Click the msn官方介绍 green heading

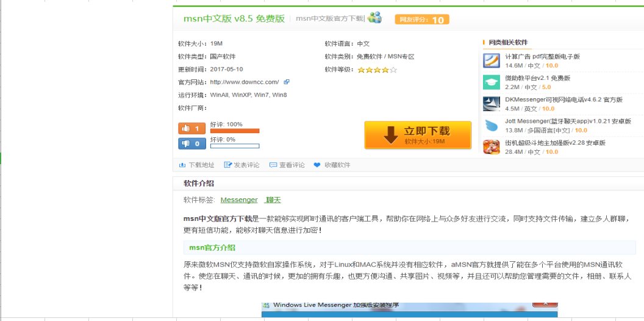click(212, 248)
